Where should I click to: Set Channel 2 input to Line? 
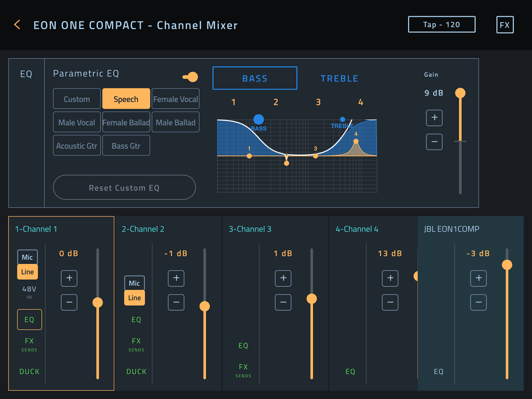tap(135, 298)
